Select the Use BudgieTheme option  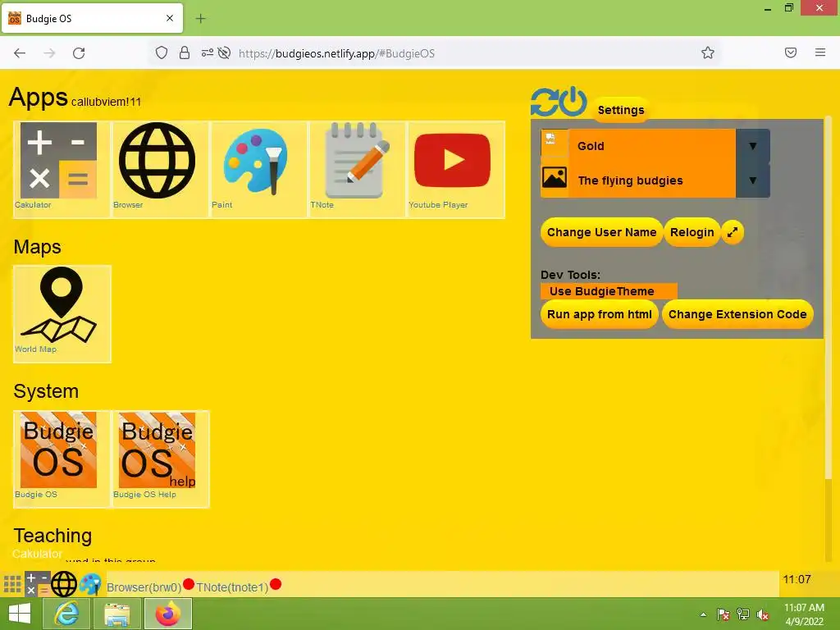[609, 291]
